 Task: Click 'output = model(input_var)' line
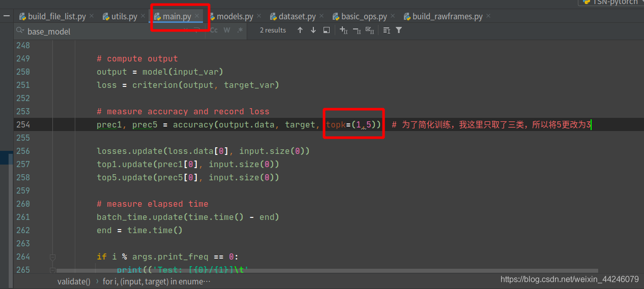160,72
